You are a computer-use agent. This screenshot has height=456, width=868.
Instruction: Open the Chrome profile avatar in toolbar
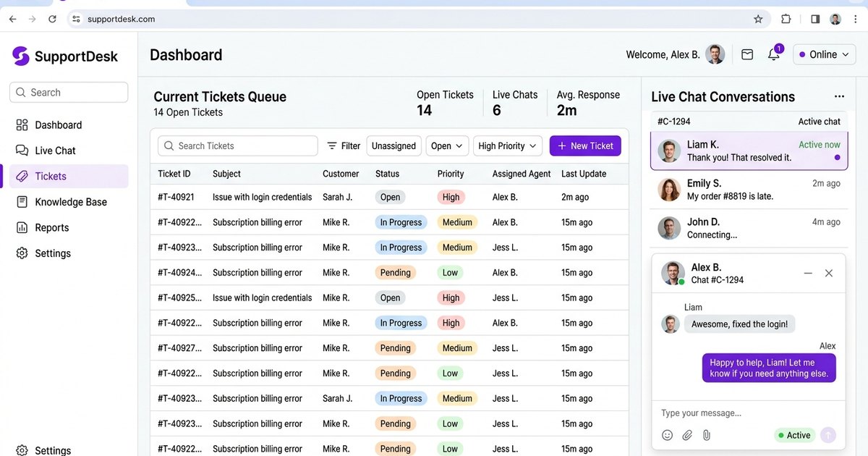click(835, 19)
